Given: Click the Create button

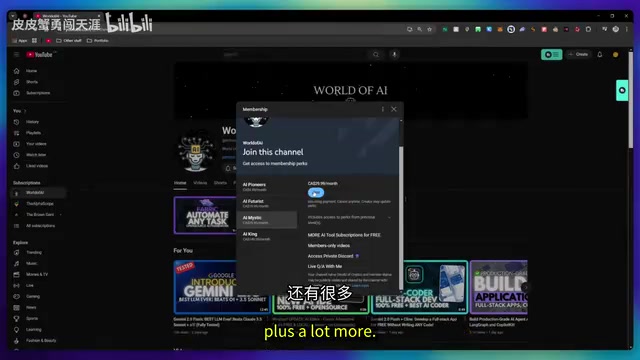Looking at the screenshot, I should 578,54.
